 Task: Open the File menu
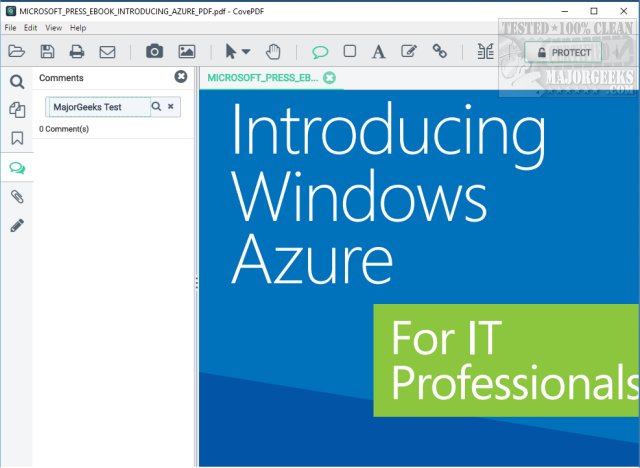click(x=10, y=28)
